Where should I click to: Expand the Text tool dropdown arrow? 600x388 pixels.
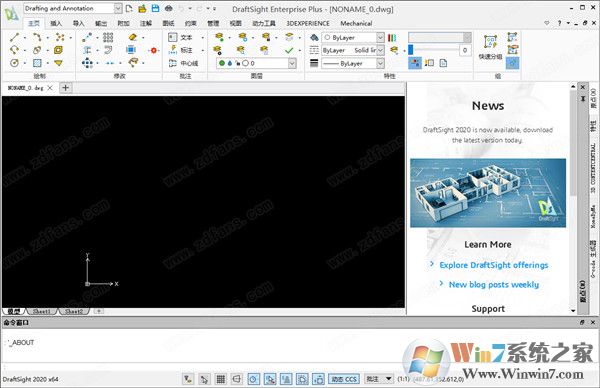[x=202, y=37]
